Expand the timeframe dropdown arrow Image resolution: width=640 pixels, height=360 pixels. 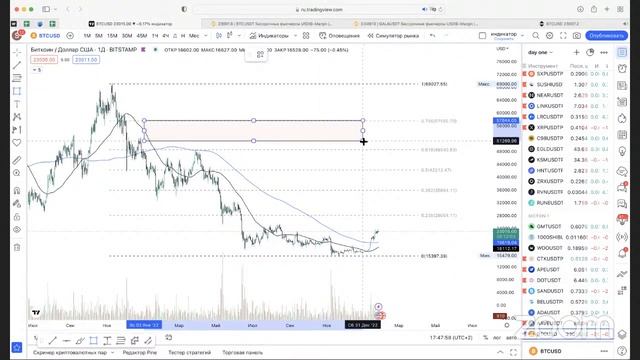206,36
